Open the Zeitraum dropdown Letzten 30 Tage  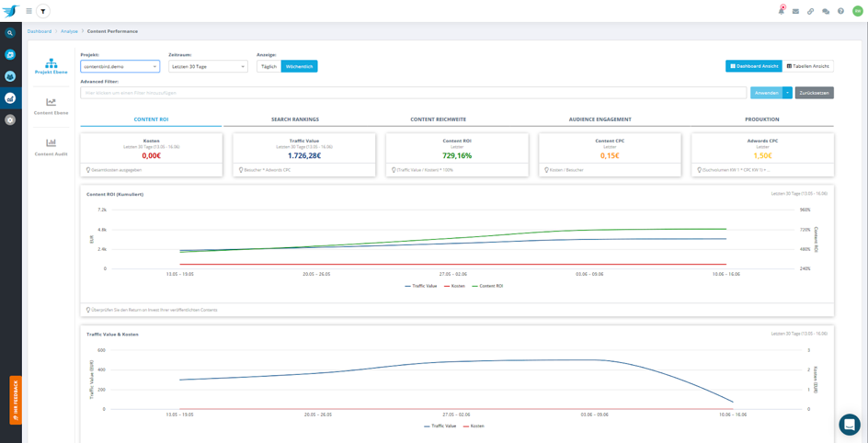(208, 66)
